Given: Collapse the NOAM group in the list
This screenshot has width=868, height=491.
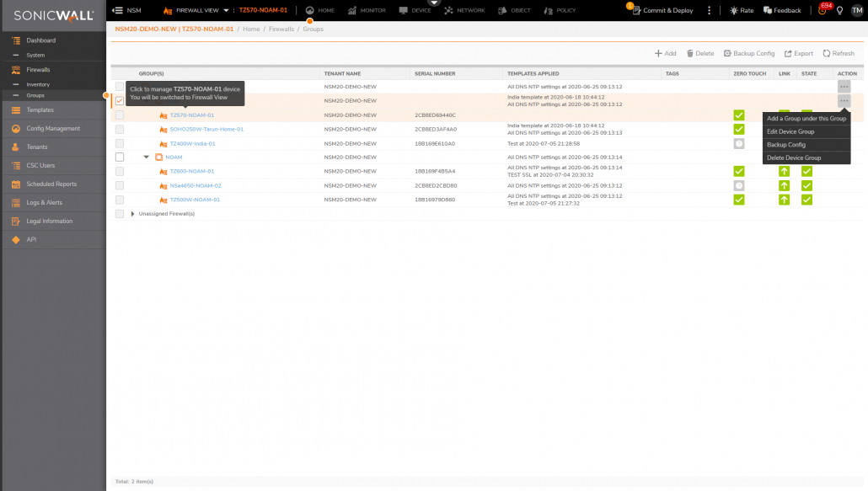Looking at the screenshot, I should point(147,157).
